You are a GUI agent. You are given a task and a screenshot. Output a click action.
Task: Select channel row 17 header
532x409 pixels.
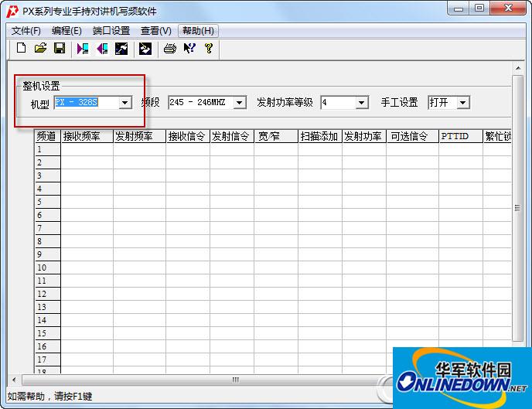point(48,360)
